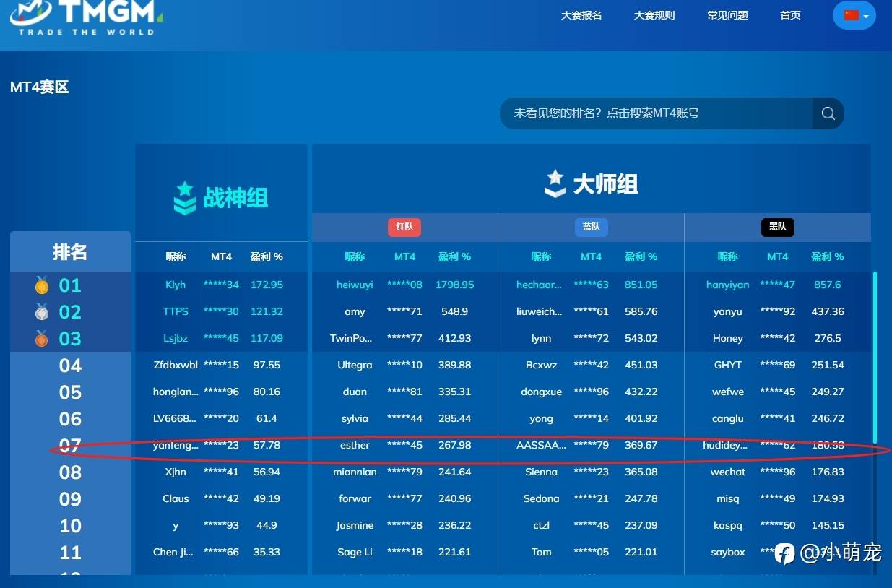The height and width of the screenshot is (588, 892).
Task: Click the silver medal icon for rank 02
Action: (42, 312)
